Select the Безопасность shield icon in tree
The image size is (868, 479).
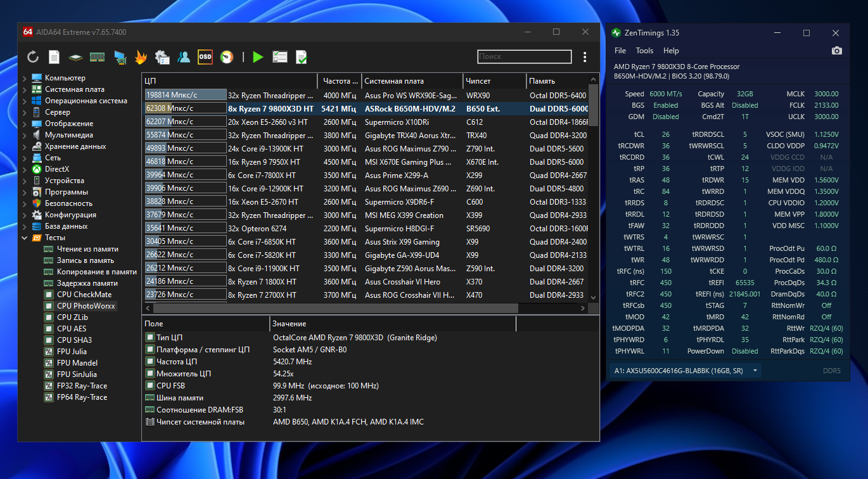(37, 203)
